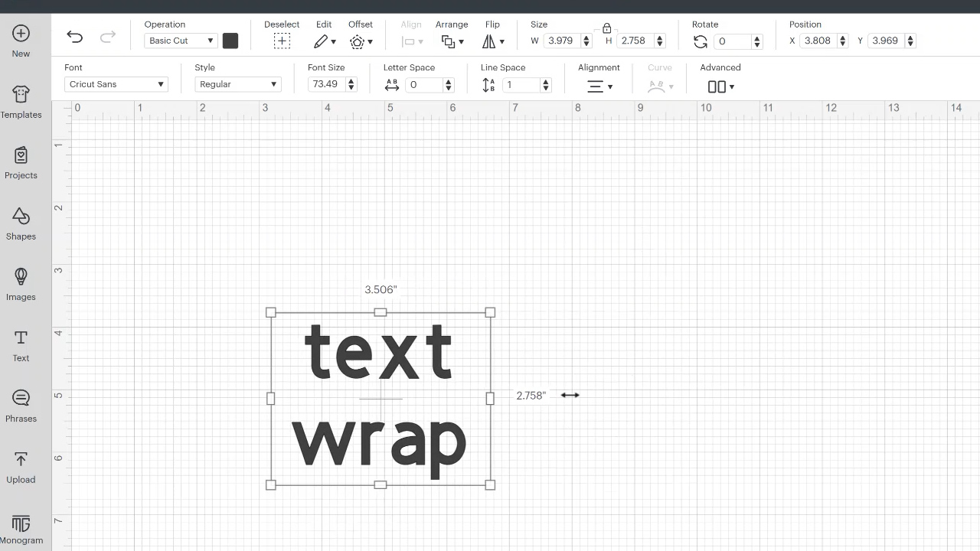Click the New project icon
980x551 pixels.
21,33
